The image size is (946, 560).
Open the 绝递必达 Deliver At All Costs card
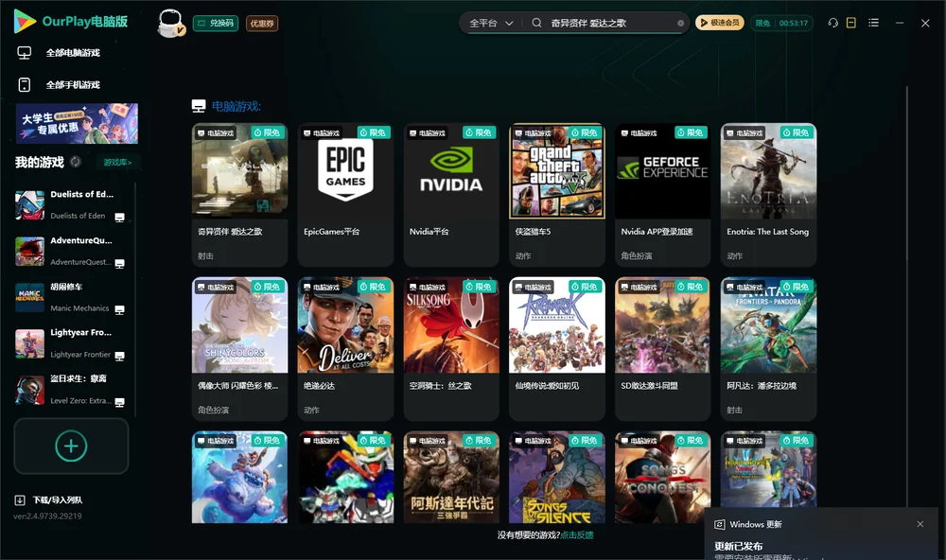[345, 349]
